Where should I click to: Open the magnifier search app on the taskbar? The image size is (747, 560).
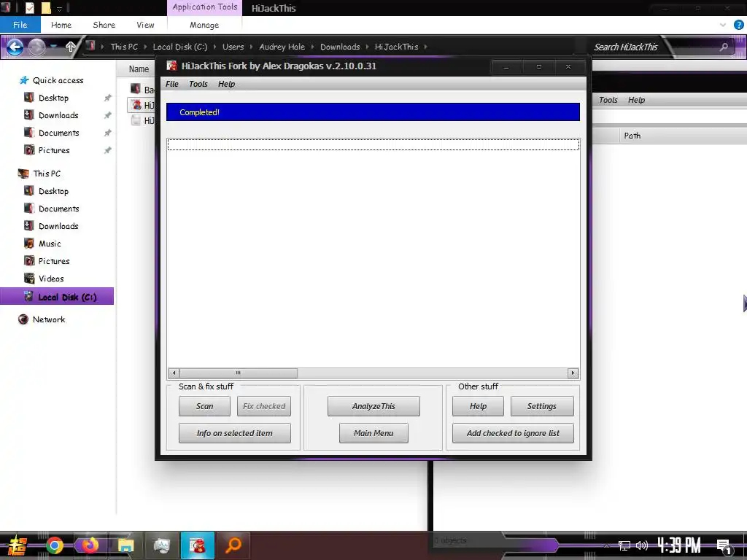point(233,545)
